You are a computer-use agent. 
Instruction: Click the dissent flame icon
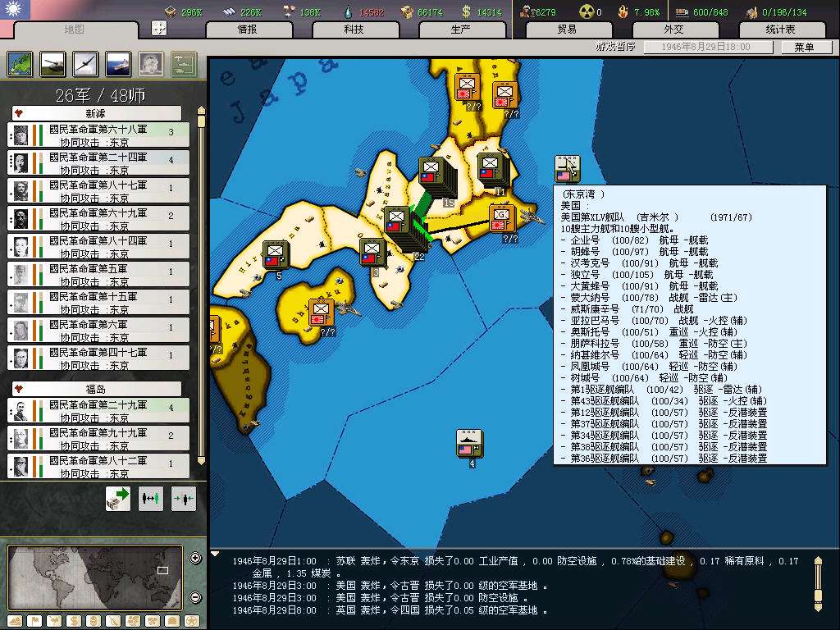point(623,11)
